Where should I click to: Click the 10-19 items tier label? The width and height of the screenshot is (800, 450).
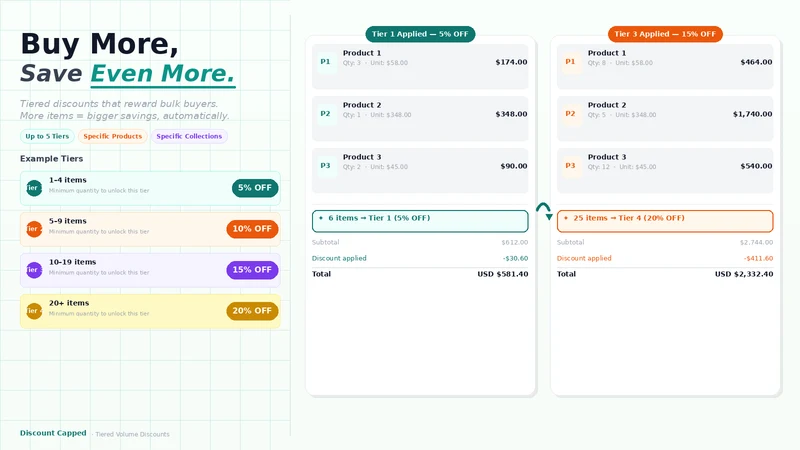pyautogui.click(x=72, y=262)
